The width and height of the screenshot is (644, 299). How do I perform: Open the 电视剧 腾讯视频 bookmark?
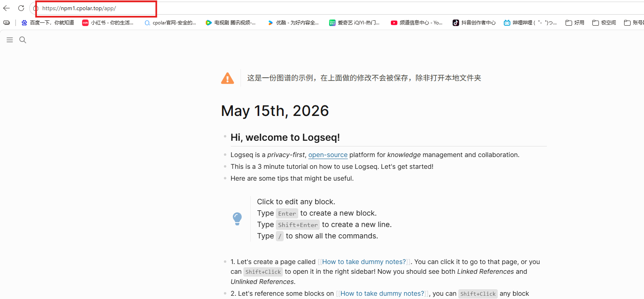coord(231,23)
